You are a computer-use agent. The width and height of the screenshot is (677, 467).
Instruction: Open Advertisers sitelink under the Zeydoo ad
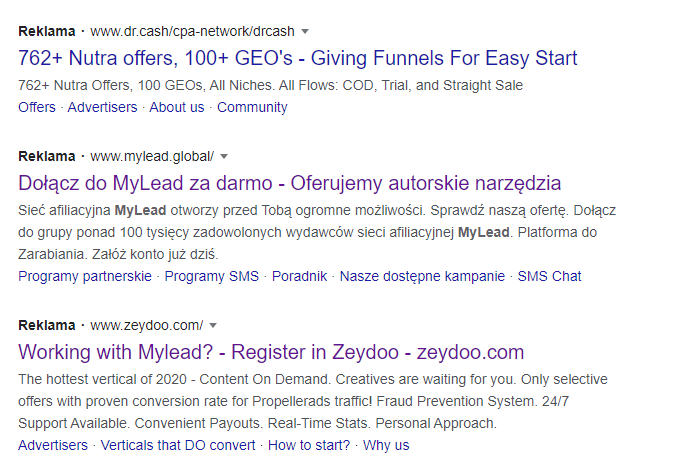pyautogui.click(x=53, y=445)
